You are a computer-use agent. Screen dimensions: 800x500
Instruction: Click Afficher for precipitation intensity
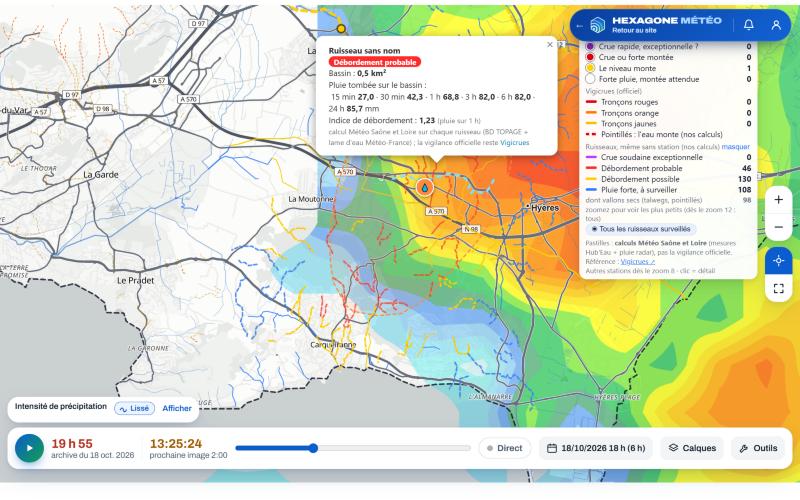[177, 408]
